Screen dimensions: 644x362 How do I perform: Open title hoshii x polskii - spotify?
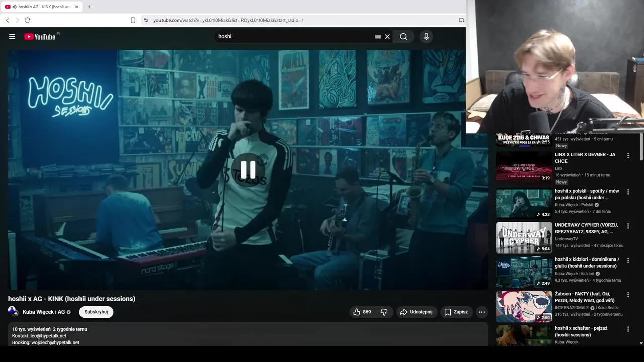[587, 194]
